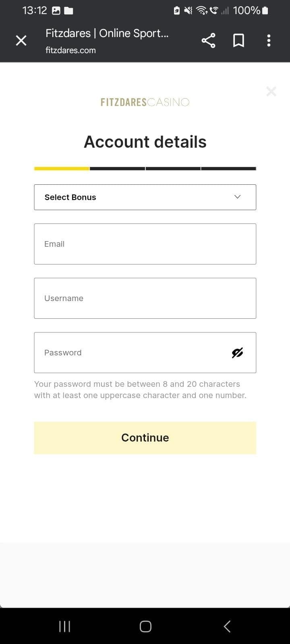Image resolution: width=290 pixels, height=644 pixels.
Task: Select the second registration progress step
Action: (x=117, y=169)
